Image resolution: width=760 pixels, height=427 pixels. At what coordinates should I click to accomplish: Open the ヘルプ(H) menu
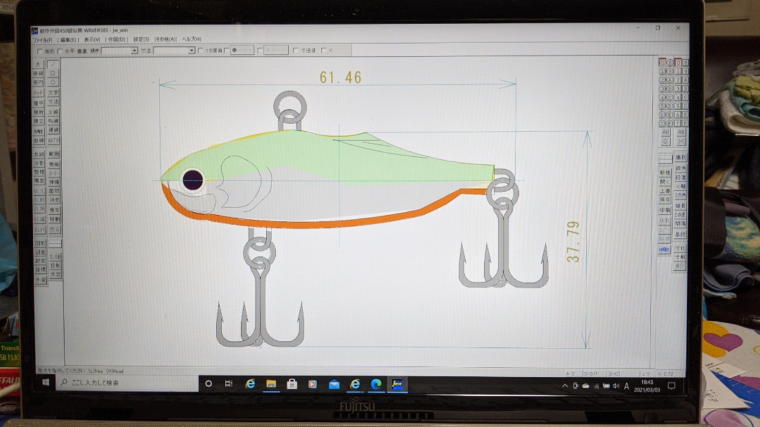point(191,39)
